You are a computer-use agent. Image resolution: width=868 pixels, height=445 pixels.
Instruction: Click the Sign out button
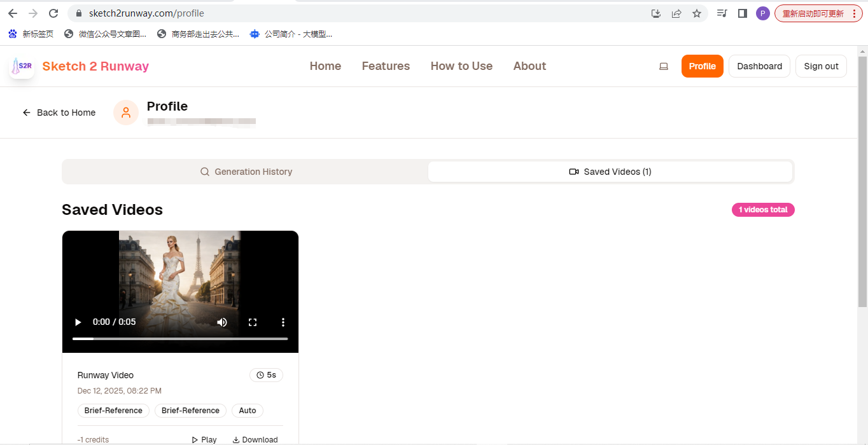821,66
